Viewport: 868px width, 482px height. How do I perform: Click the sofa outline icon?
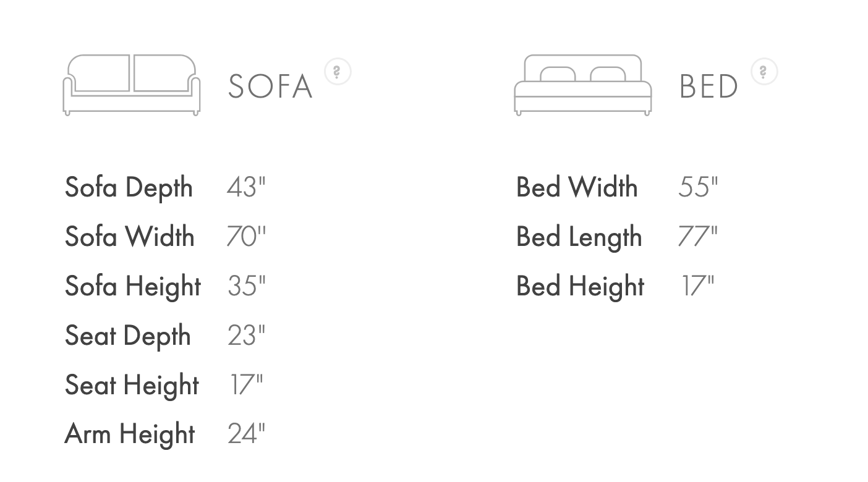[x=131, y=85]
